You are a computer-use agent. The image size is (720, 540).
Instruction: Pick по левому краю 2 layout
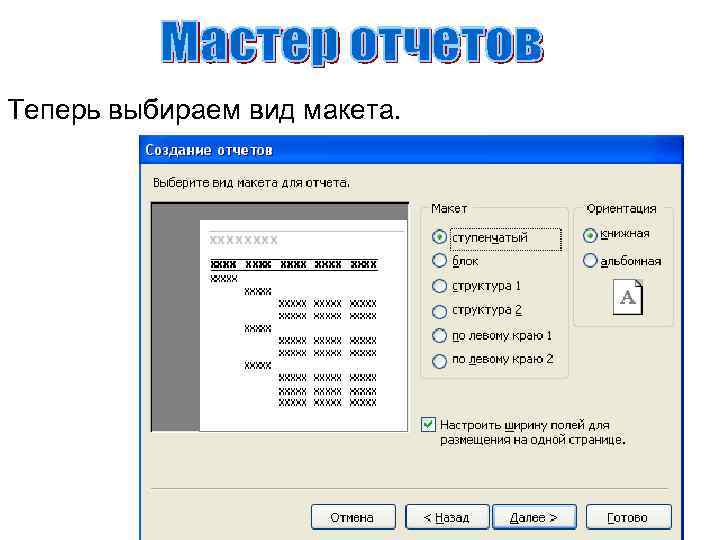pyautogui.click(x=439, y=361)
